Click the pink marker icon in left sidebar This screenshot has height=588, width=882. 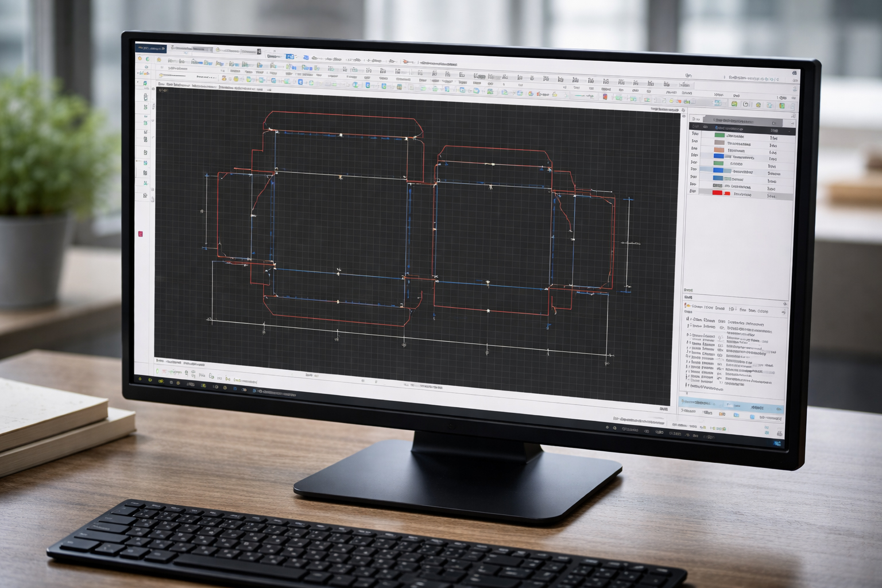pos(141,234)
